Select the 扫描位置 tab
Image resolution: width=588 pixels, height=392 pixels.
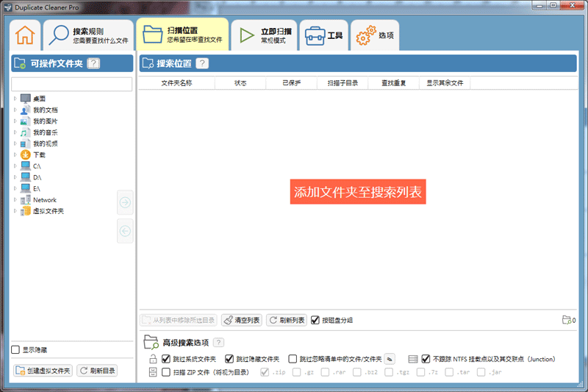(182, 35)
